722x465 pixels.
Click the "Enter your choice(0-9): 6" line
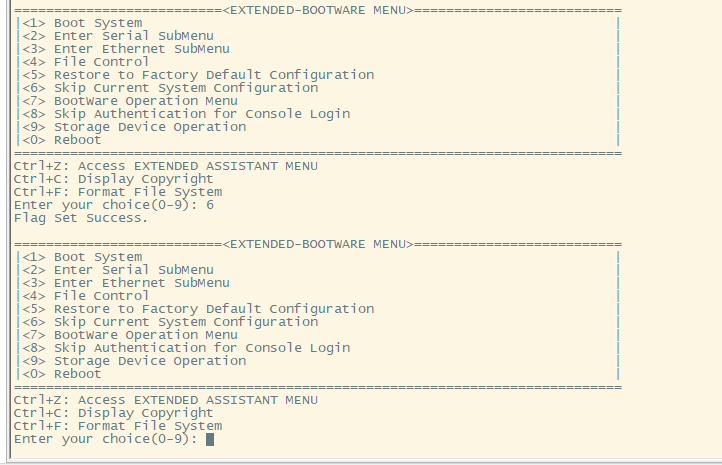[x=113, y=205]
